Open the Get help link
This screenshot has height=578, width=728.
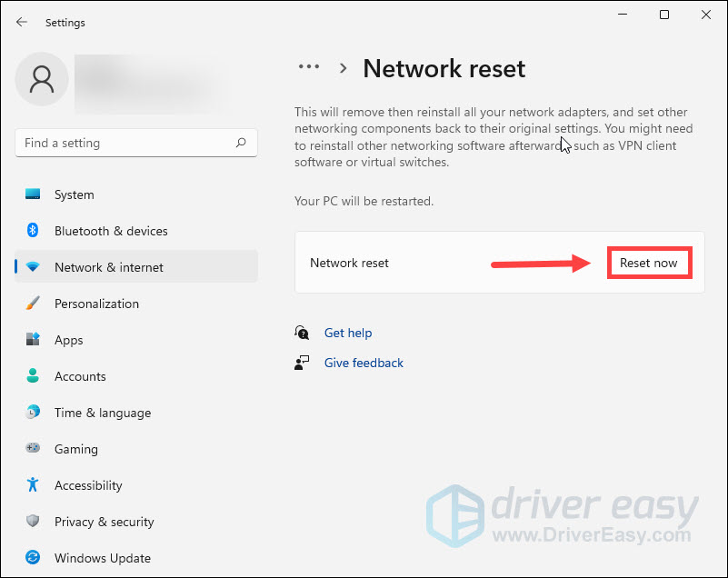click(x=348, y=333)
